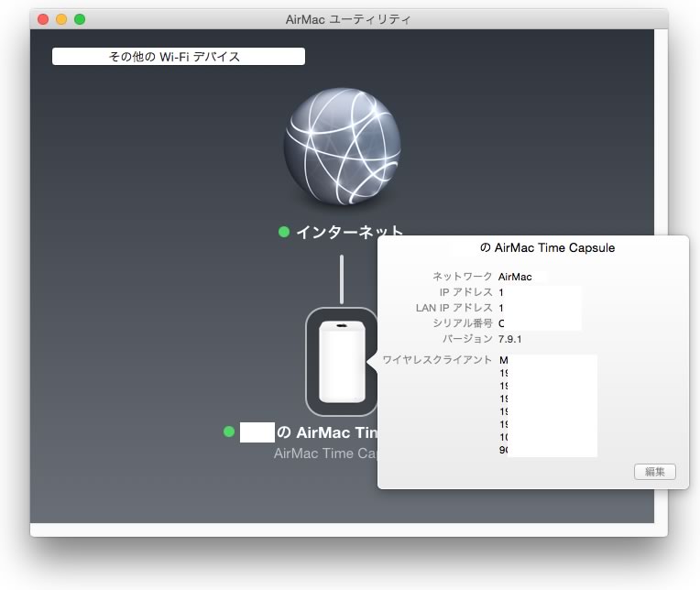
Task: Click the version value 7.9.1
Action: (x=509, y=339)
